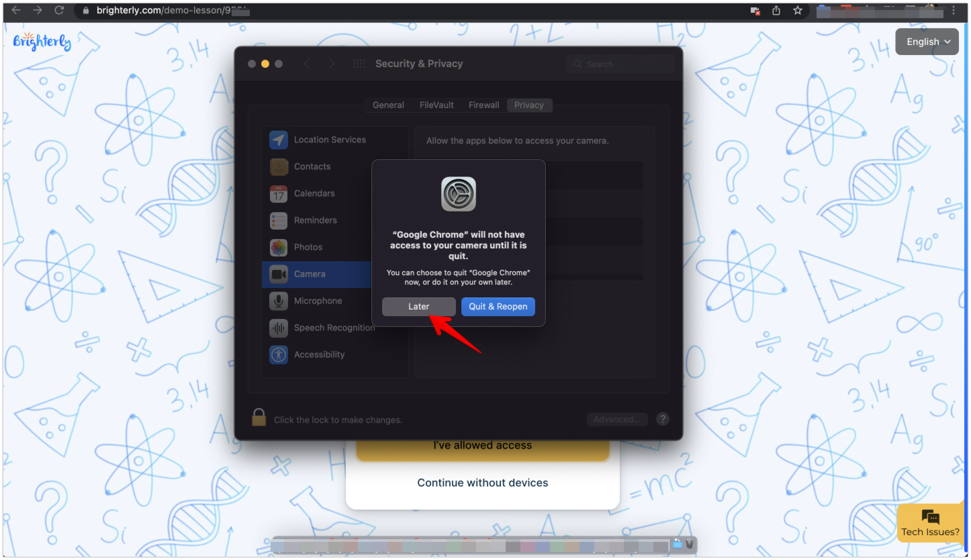Click Quit & Reopen button
Image resolution: width=971 pixels, height=560 pixels.
coord(498,306)
